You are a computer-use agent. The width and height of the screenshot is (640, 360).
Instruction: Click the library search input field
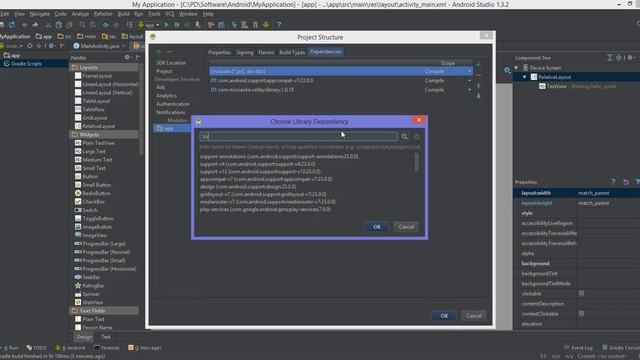[298, 136]
